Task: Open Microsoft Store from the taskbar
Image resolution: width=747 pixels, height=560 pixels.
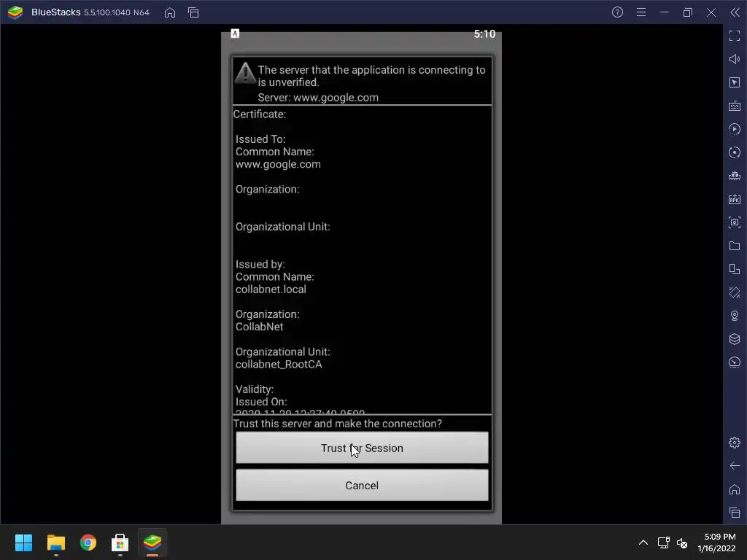Action: (120, 542)
